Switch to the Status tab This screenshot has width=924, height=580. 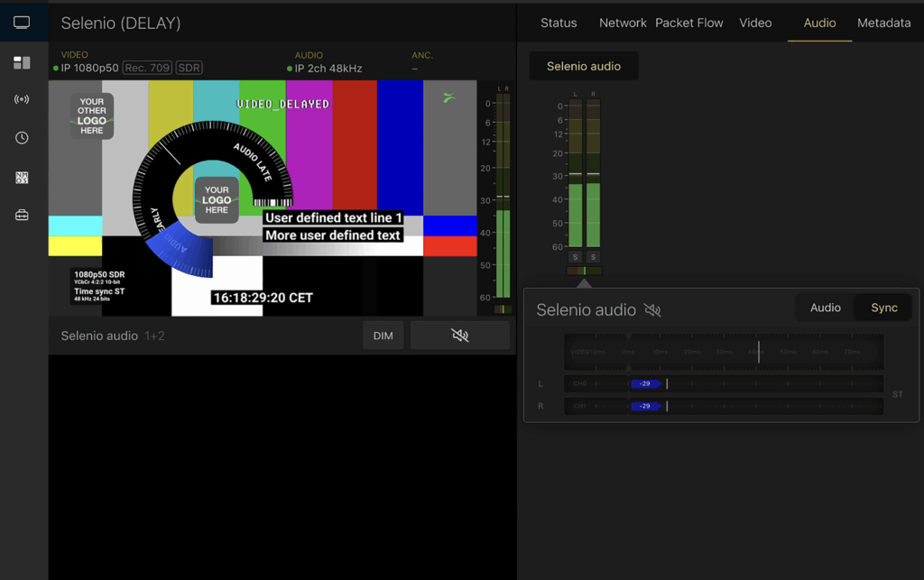(x=559, y=23)
